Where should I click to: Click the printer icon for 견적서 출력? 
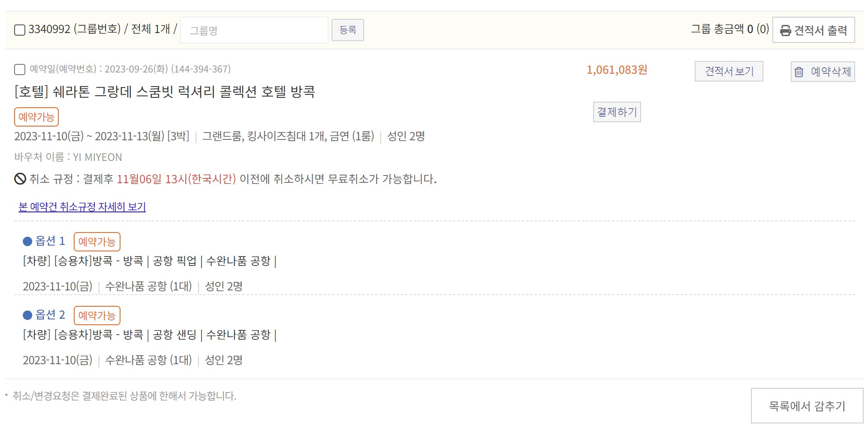[x=785, y=30]
